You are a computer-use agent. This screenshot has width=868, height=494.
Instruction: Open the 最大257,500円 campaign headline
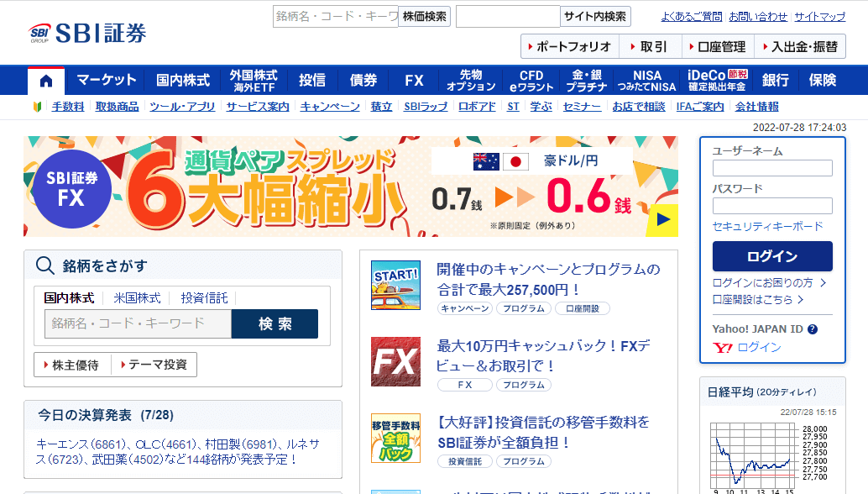(x=548, y=279)
